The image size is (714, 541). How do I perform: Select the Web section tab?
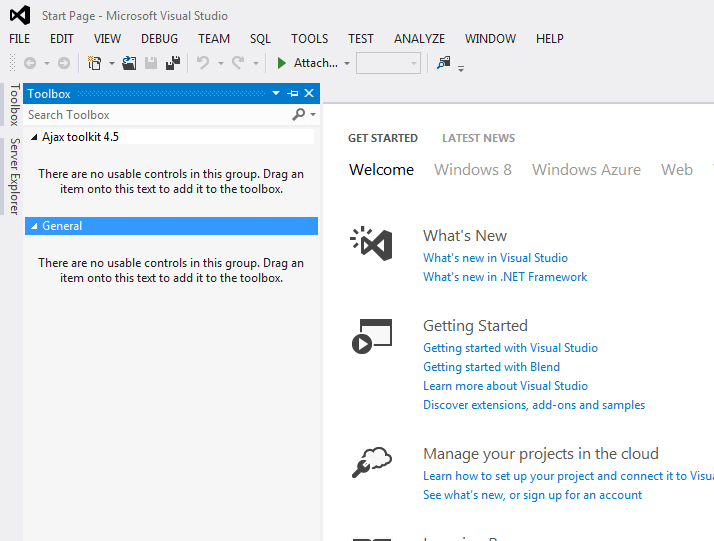click(x=677, y=169)
